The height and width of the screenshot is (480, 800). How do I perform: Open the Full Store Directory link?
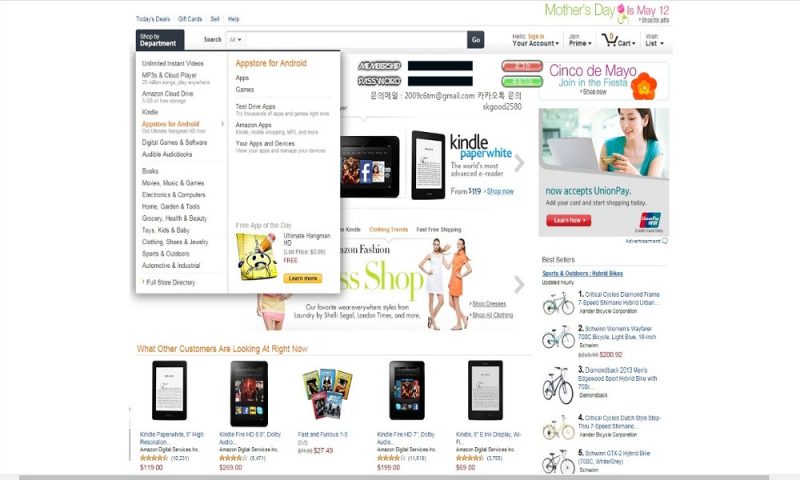[x=170, y=283]
